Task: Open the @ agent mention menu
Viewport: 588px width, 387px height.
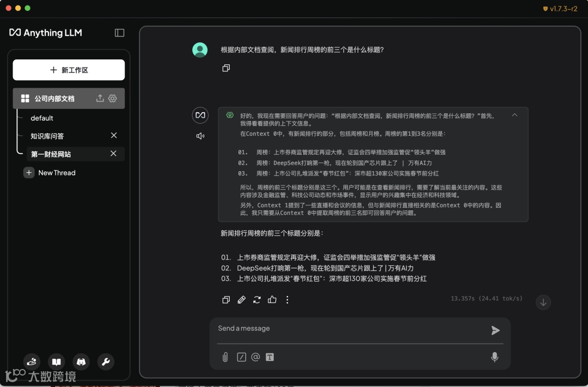Action: [x=255, y=357]
